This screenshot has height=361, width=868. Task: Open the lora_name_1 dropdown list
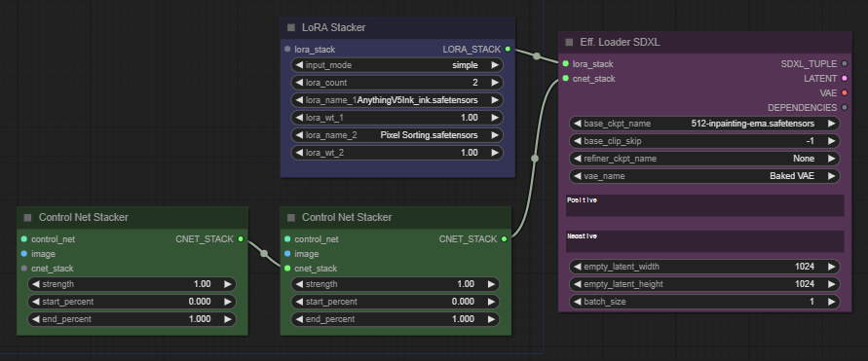[396, 100]
